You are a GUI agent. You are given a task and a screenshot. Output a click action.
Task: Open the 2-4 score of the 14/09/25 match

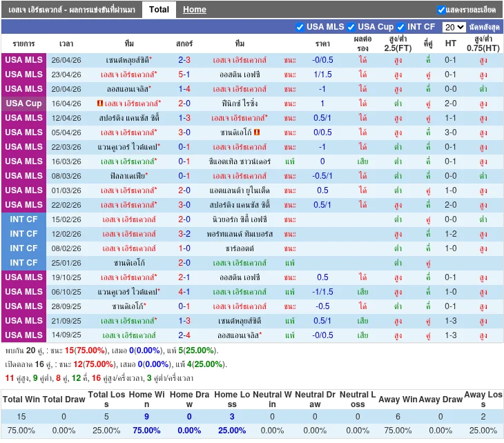tap(184, 335)
